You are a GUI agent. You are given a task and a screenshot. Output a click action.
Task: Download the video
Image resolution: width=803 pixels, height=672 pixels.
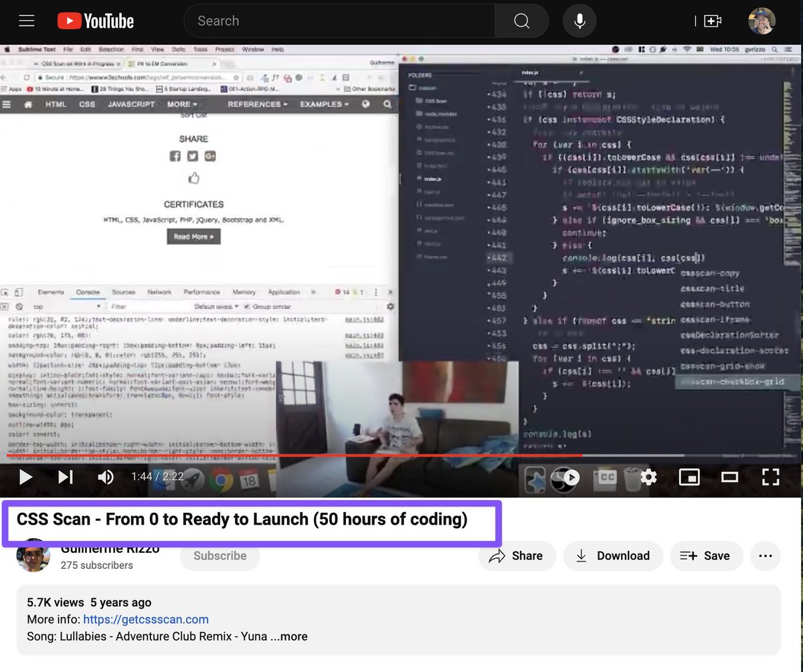click(613, 556)
